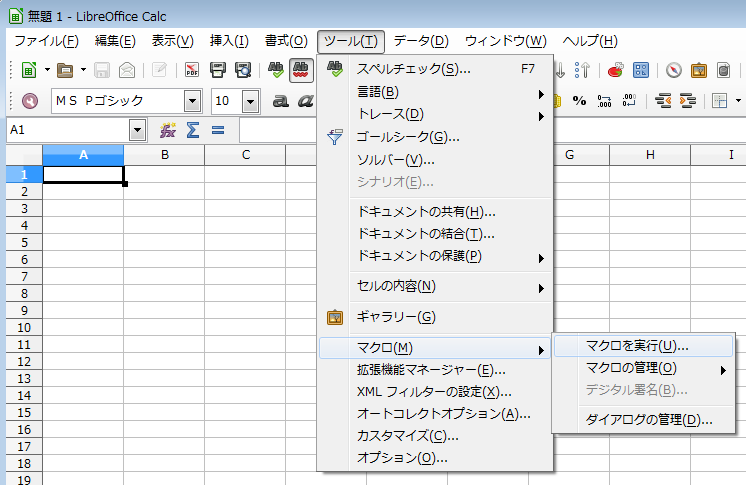Choose XML フィルターの設定(X)... entry
This screenshot has height=485, width=746.
[435, 392]
